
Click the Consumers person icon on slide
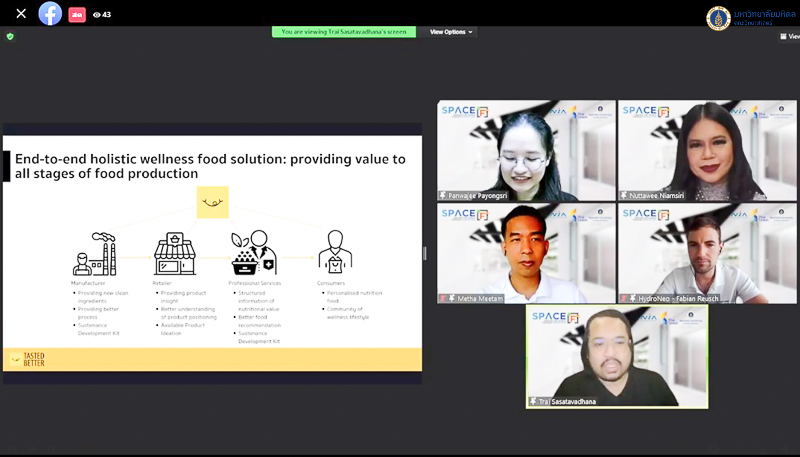click(x=335, y=253)
